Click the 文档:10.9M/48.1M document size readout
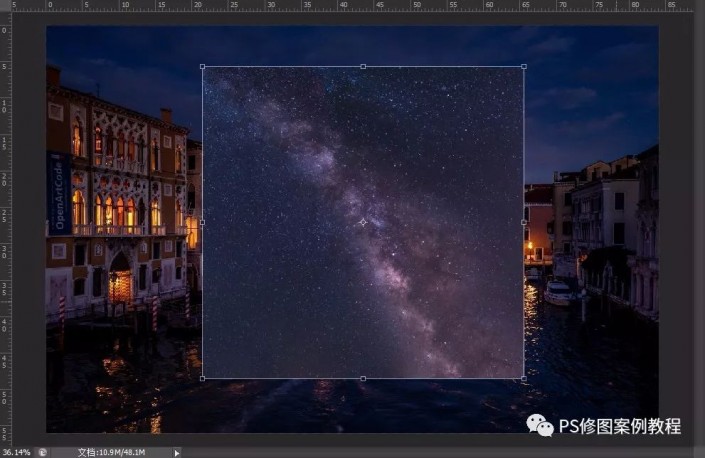The width and height of the screenshot is (705, 458). [112, 453]
